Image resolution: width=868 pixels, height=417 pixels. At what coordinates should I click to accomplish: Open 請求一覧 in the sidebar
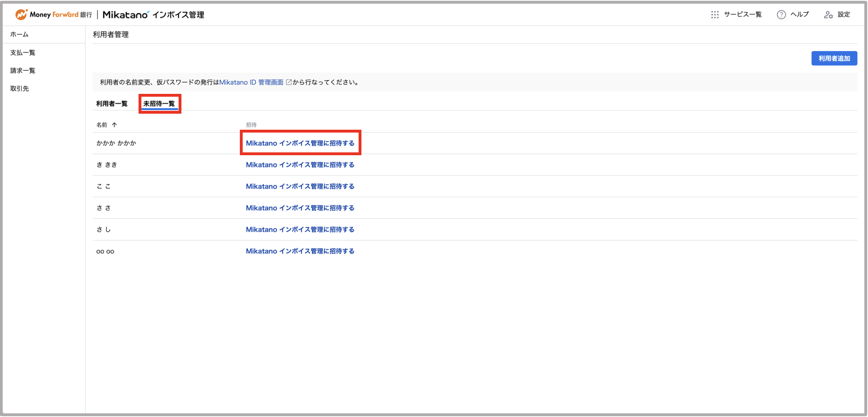[x=23, y=70]
